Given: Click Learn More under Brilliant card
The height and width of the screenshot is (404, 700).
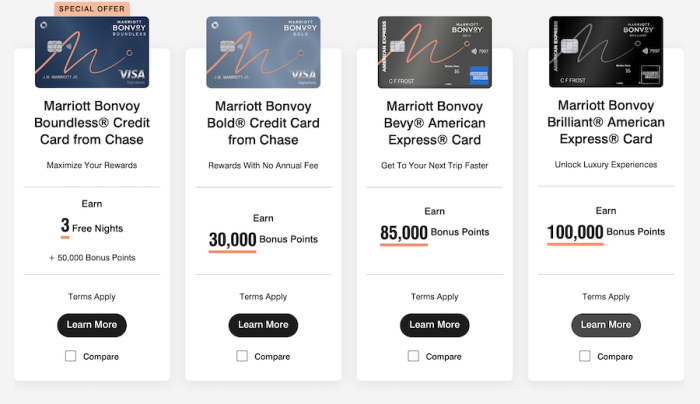Looking at the screenshot, I should pos(606,325).
